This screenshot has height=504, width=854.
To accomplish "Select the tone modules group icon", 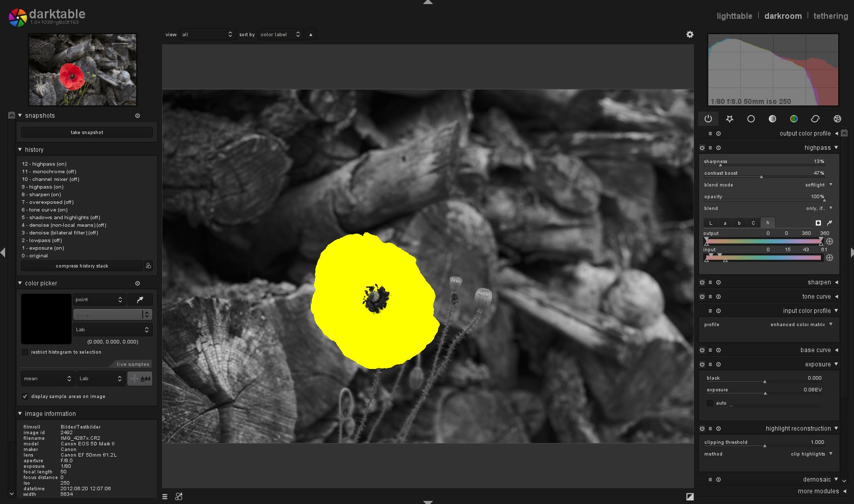I will pyautogui.click(x=772, y=119).
